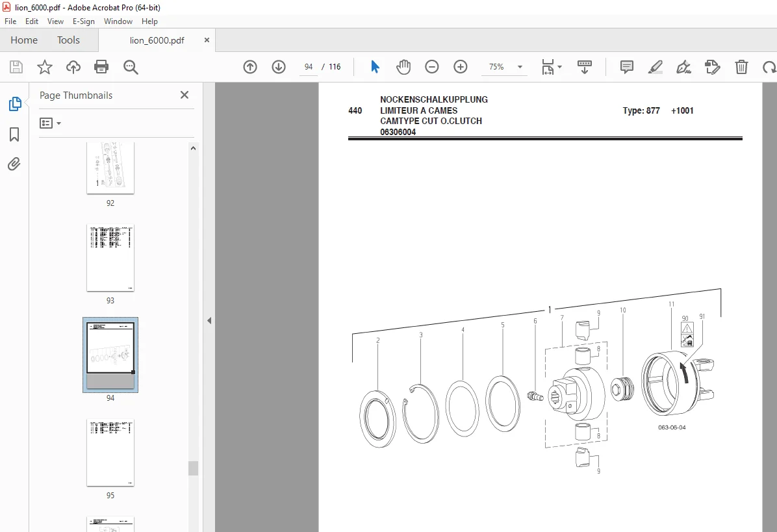Enable scrolling mode icon
The height and width of the screenshot is (532, 777).
pos(585,67)
